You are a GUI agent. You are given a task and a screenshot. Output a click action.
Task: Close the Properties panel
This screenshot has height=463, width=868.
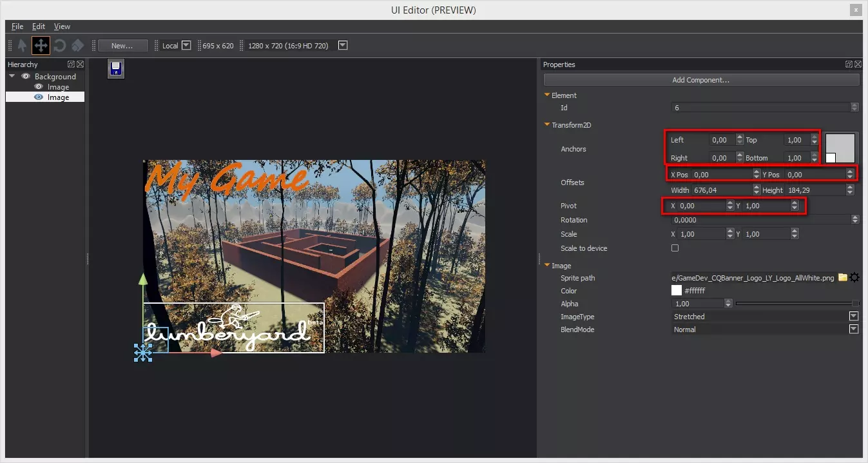(858, 64)
